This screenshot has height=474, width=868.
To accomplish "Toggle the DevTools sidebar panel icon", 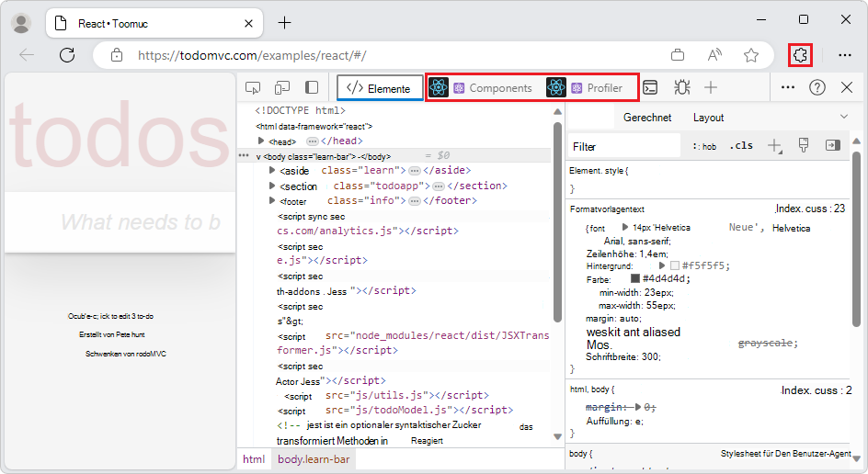I will pos(312,87).
